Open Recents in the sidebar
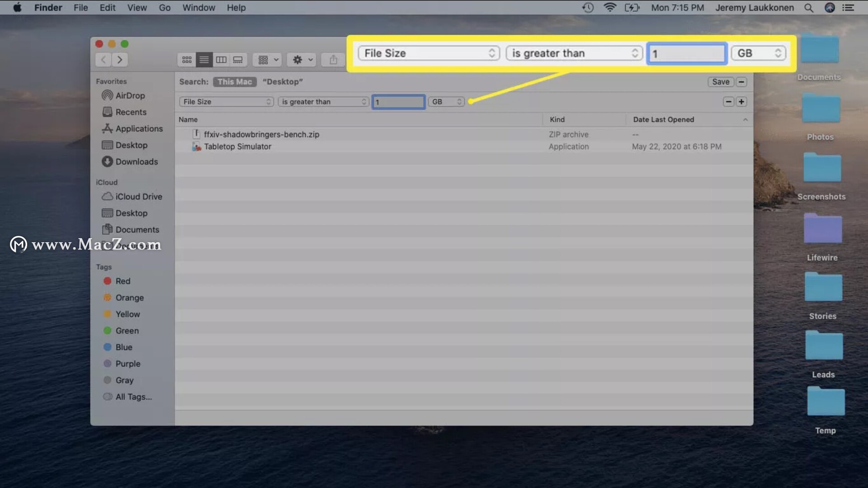 [124, 112]
